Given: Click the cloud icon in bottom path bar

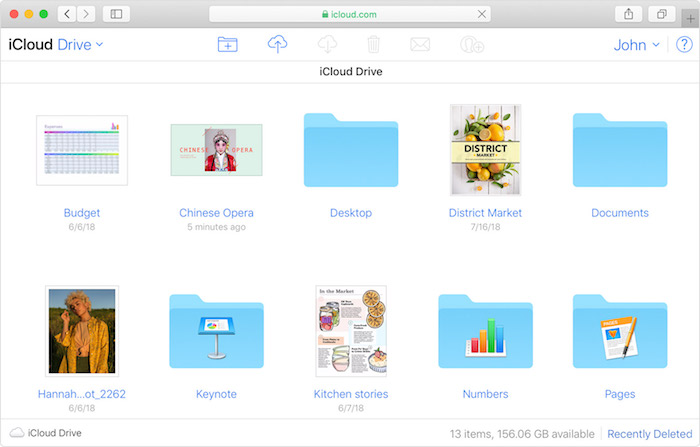Looking at the screenshot, I should pos(17,432).
